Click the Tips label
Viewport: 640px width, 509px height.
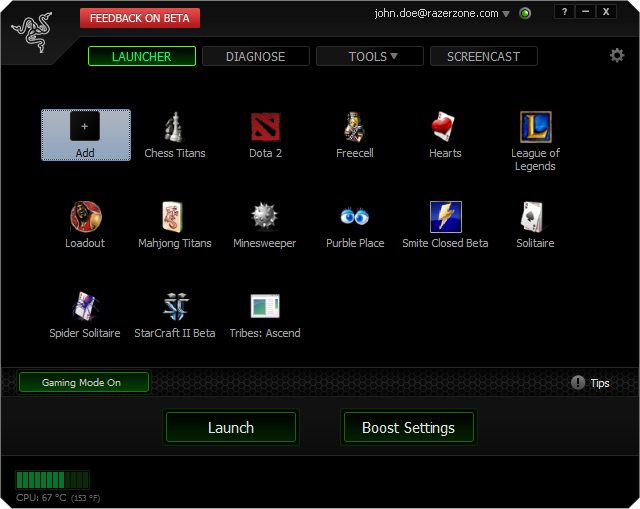(600, 383)
